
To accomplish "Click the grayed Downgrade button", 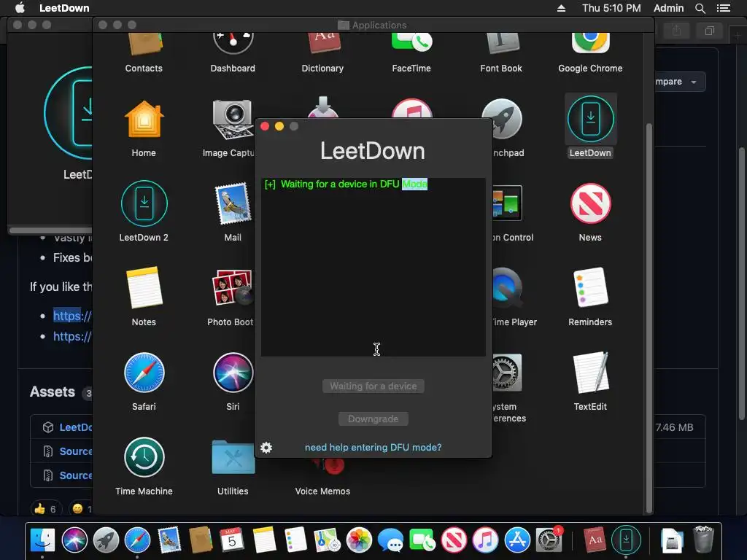I will click(373, 419).
